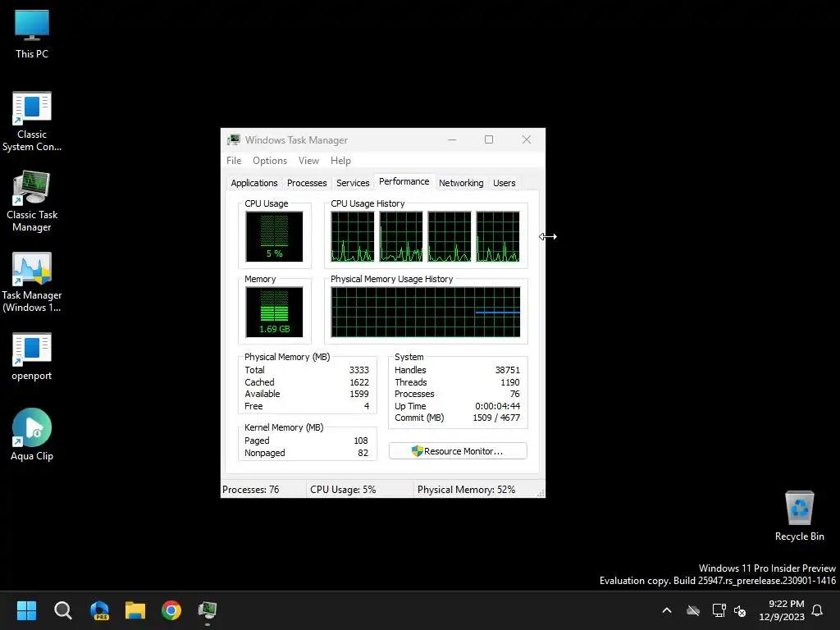Image resolution: width=840 pixels, height=630 pixels.
Task: Click the Windows Start button
Action: pyautogui.click(x=26, y=610)
